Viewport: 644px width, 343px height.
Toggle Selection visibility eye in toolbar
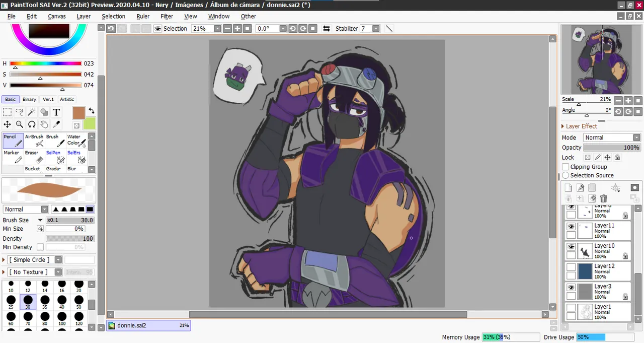157,29
